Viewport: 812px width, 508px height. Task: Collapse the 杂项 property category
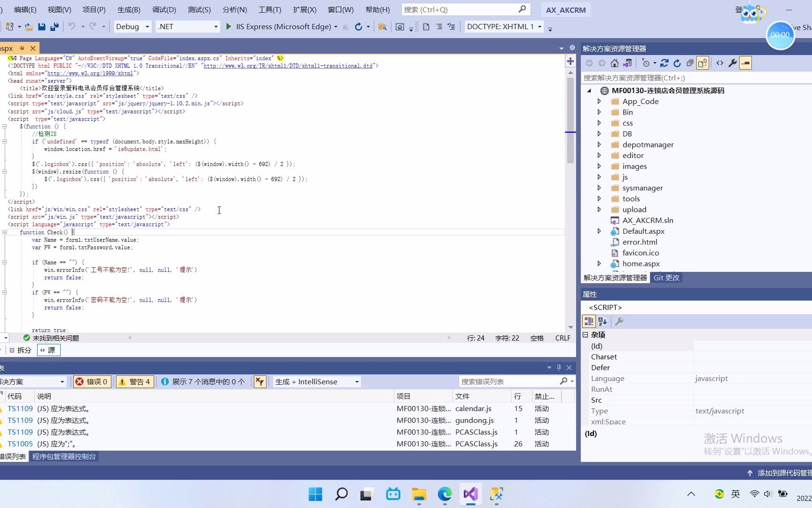click(x=586, y=334)
